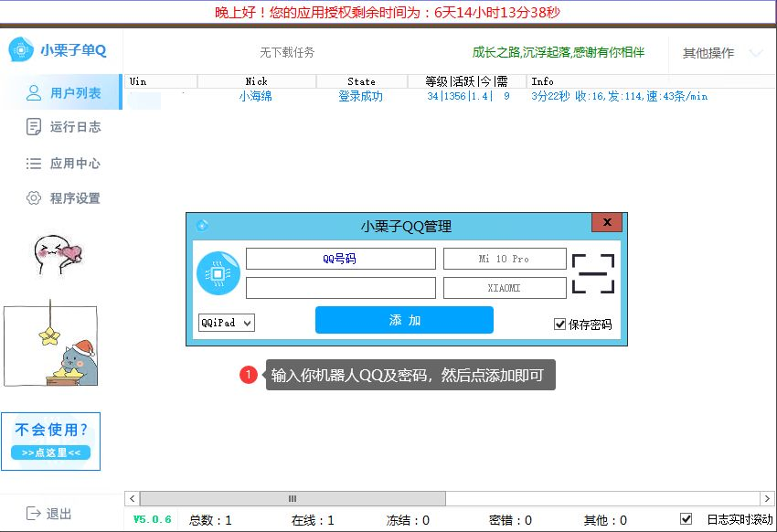Click the Mi 10 Pro device model field

pyautogui.click(x=505, y=259)
